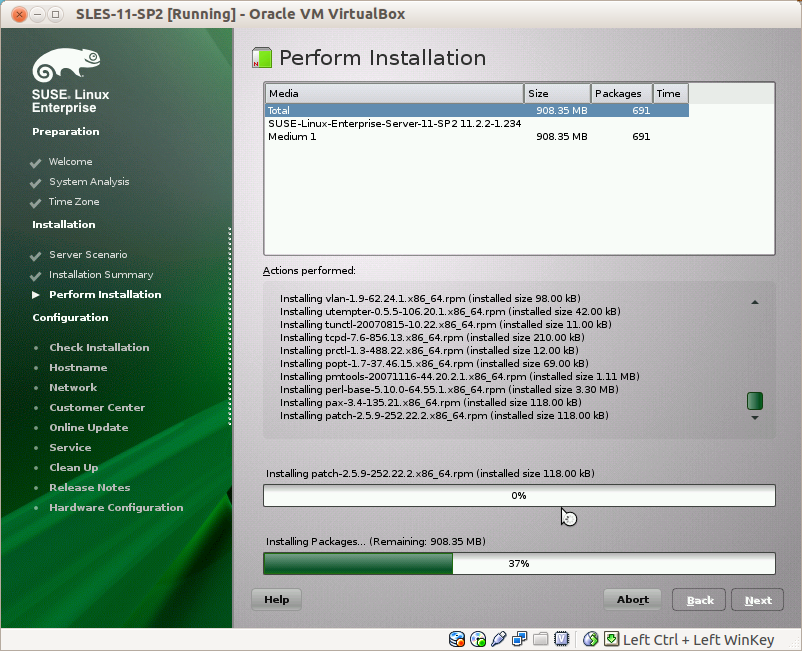This screenshot has height=651, width=802.
Task: Click the Server Scenario step
Action: 88,255
